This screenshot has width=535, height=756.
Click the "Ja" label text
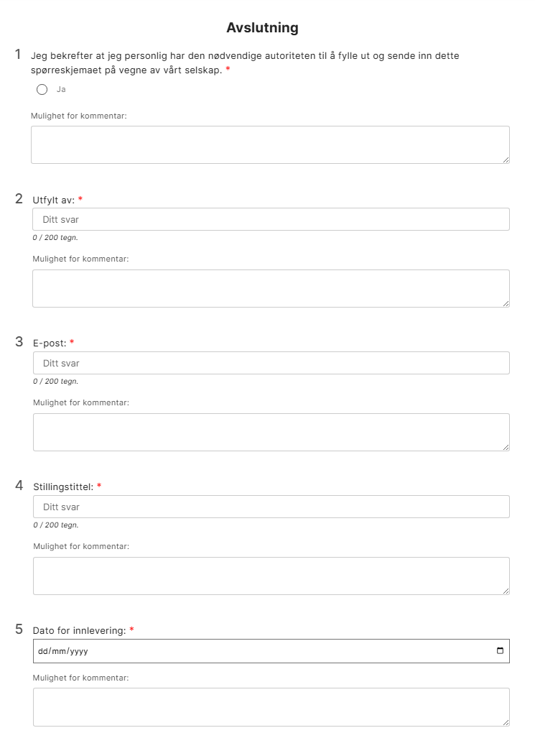coord(61,90)
